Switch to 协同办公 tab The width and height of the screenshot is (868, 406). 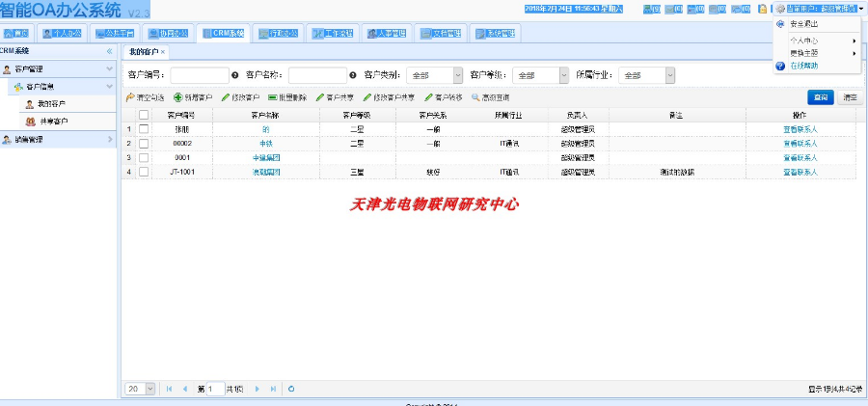[168, 33]
